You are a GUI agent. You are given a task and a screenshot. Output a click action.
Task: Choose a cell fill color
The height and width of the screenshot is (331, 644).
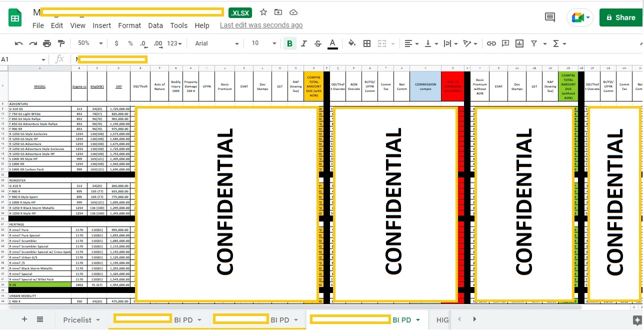point(352,43)
